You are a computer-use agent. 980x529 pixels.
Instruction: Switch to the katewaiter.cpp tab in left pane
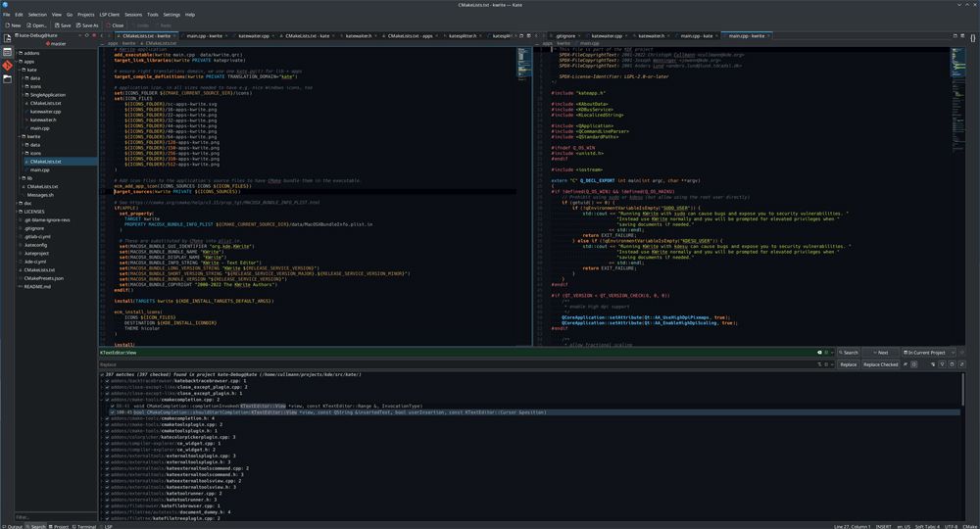[x=253, y=35]
